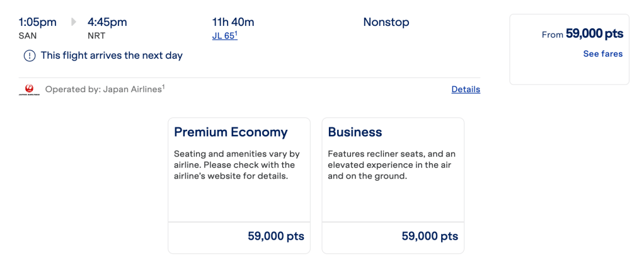
Task: Click the next-day arrival info icon
Action: click(x=30, y=55)
